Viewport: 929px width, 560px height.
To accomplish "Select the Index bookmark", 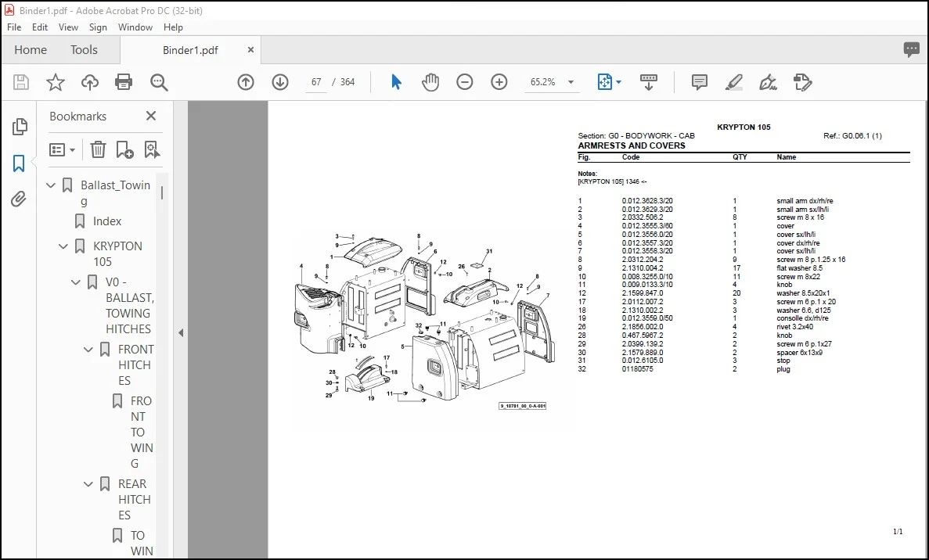I will [106, 221].
